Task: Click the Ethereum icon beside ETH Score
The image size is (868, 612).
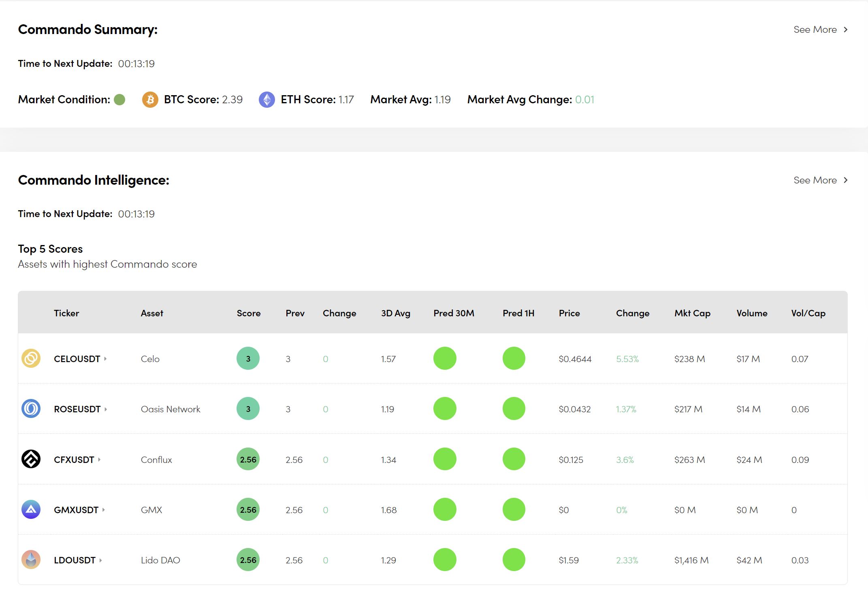Action: pos(267,100)
